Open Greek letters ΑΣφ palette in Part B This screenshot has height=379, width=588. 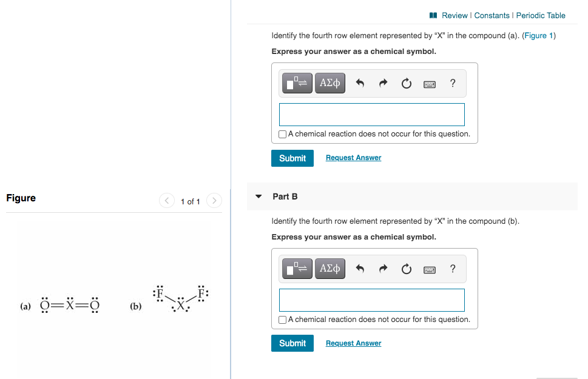(329, 269)
